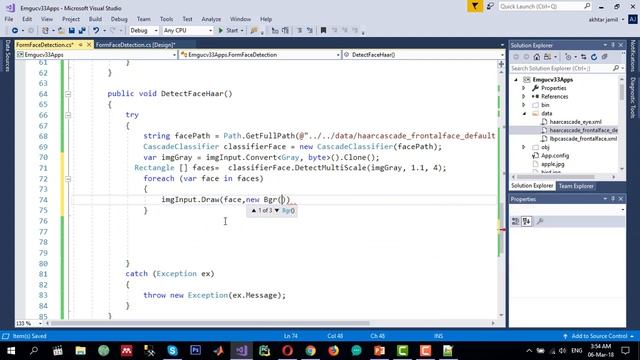This screenshot has height=360, width=640.
Task: Expand the obj folder node
Action: [524, 147]
